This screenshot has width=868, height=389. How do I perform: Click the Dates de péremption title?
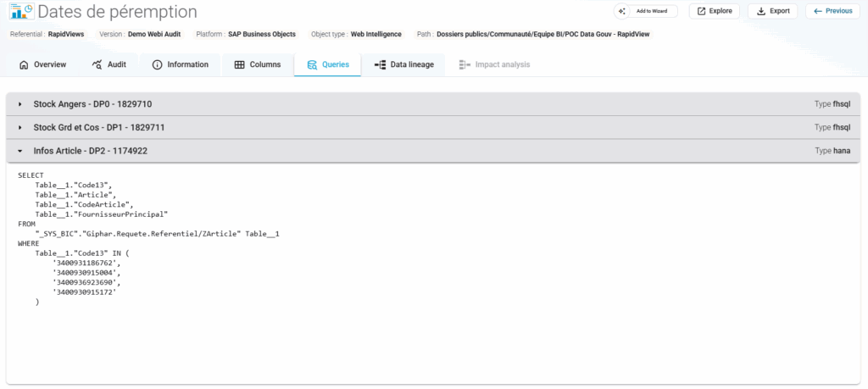coord(117,11)
